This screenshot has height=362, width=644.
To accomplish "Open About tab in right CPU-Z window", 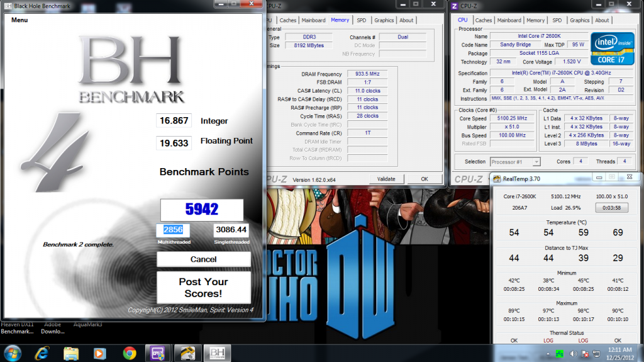I will click(x=602, y=20).
